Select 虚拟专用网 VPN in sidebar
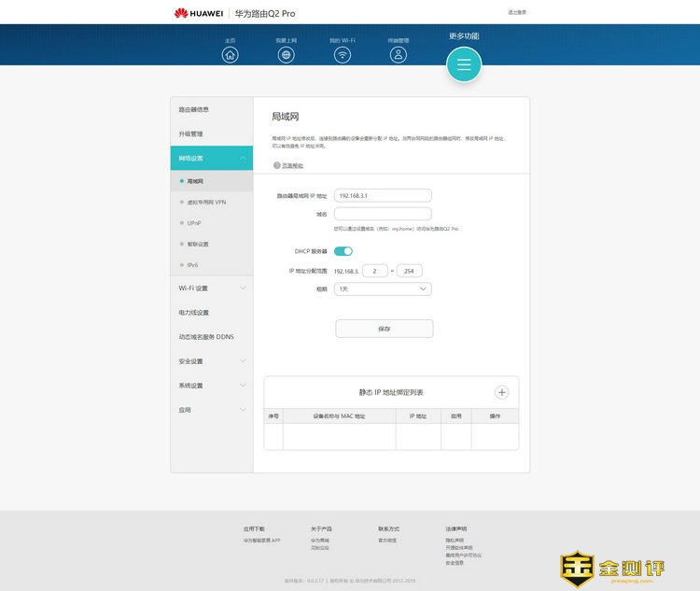The width and height of the screenshot is (700, 591). click(x=207, y=202)
